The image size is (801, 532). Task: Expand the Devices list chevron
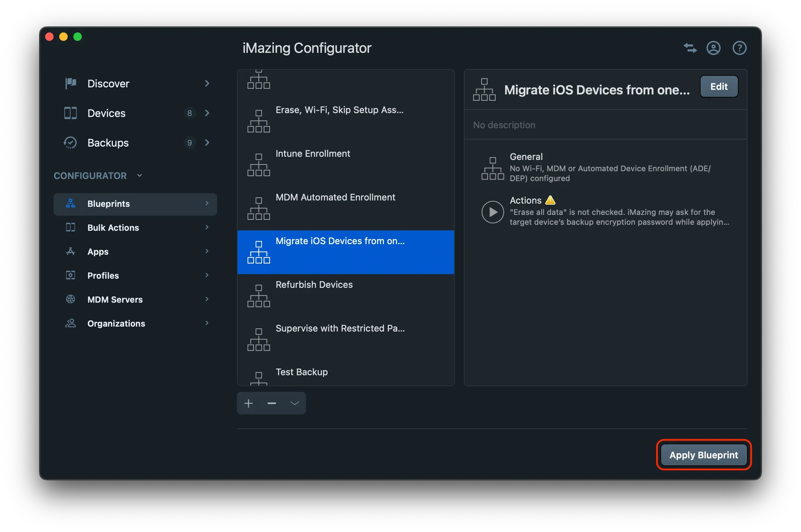pyautogui.click(x=207, y=113)
